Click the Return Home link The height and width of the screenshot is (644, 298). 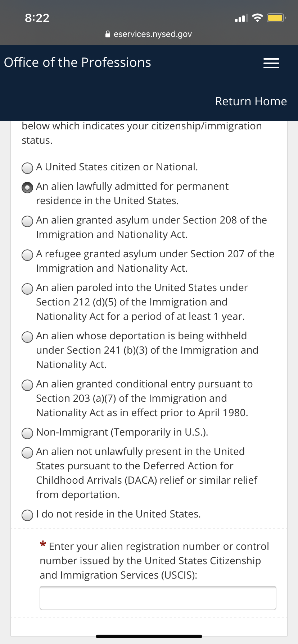point(251,101)
